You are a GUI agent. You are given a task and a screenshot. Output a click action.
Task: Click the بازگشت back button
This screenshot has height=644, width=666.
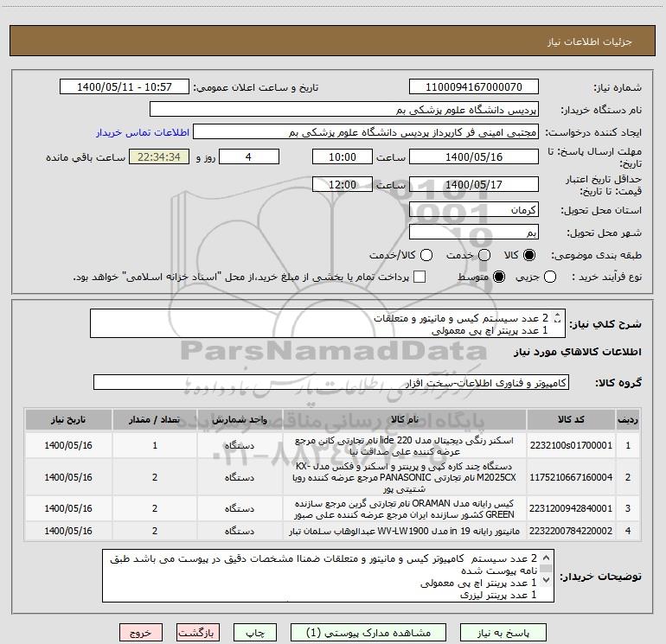click(198, 633)
